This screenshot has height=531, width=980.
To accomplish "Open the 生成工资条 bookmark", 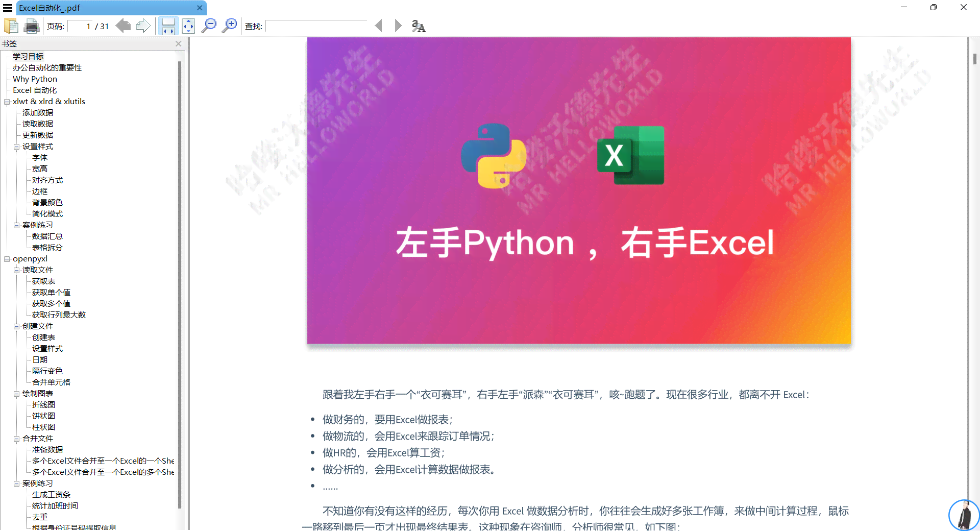I will [x=51, y=495].
